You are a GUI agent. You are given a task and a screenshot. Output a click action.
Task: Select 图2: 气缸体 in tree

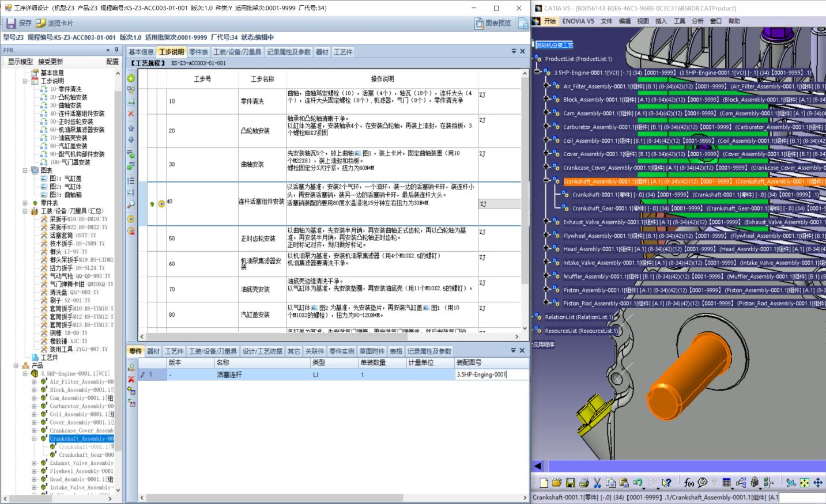(x=65, y=187)
